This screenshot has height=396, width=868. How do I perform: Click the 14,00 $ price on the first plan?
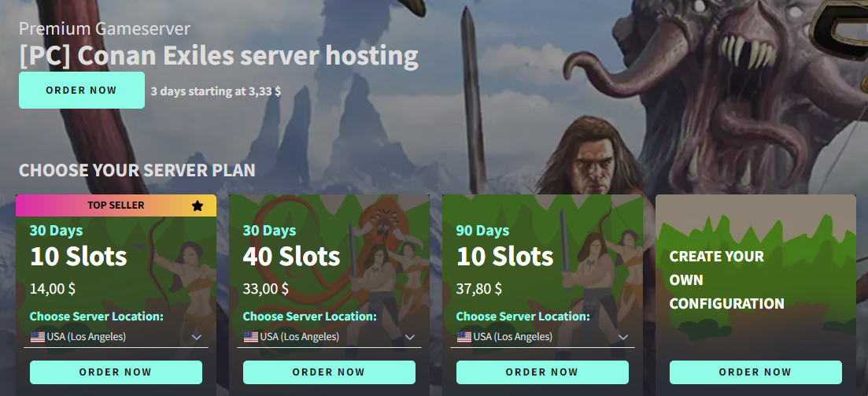[x=53, y=289]
